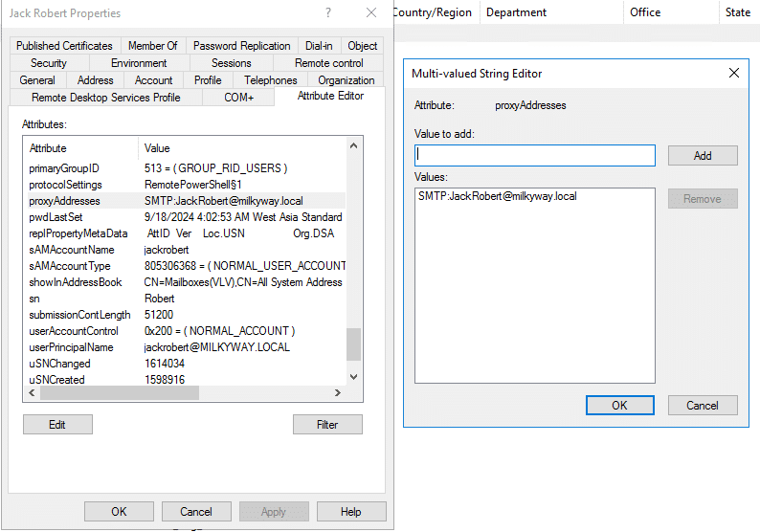
Task: Select the replPropertyMetaData attribute row
Action: (x=187, y=233)
